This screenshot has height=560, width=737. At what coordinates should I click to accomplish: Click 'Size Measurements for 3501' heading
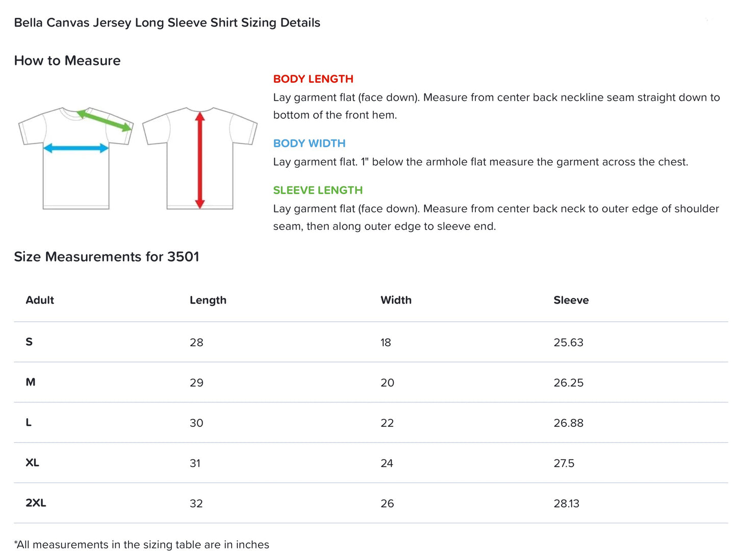coord(107,257)
